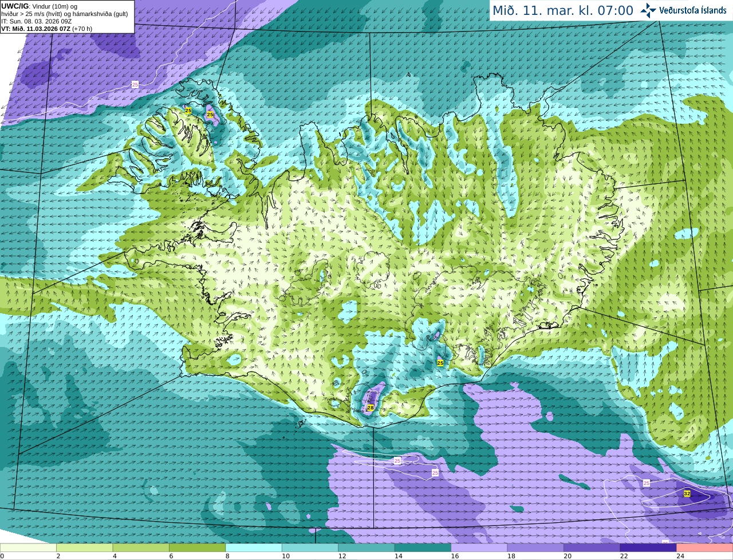Click the legend scale number 20
Viewport: 733px width, 560px height.
pos(568,556)
